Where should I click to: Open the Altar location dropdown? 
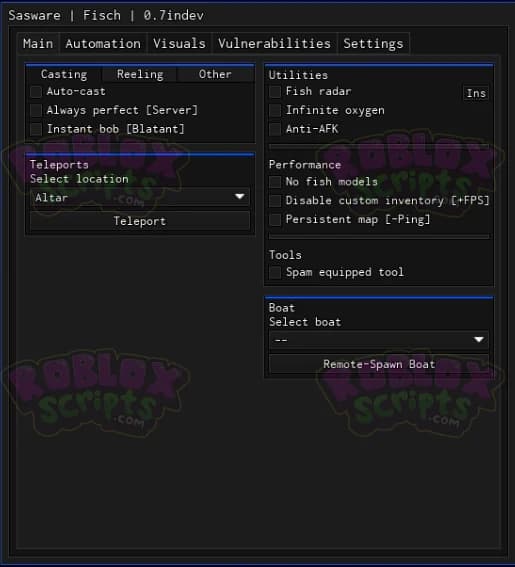click(140, 197)
